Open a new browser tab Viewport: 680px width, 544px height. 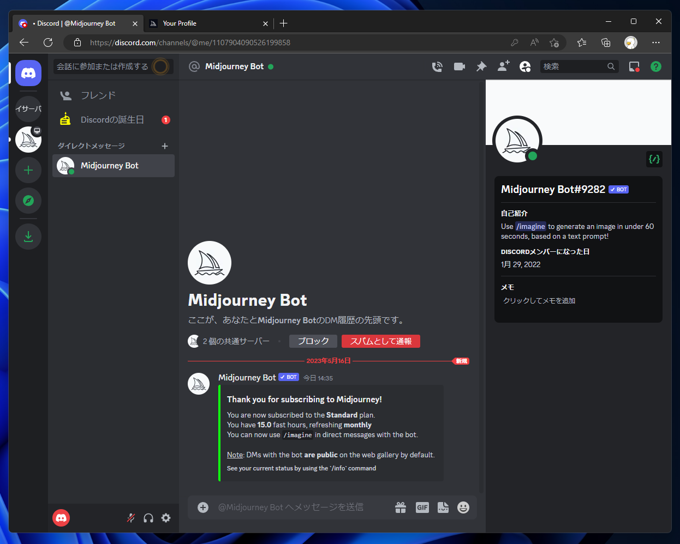coord(283,23)
